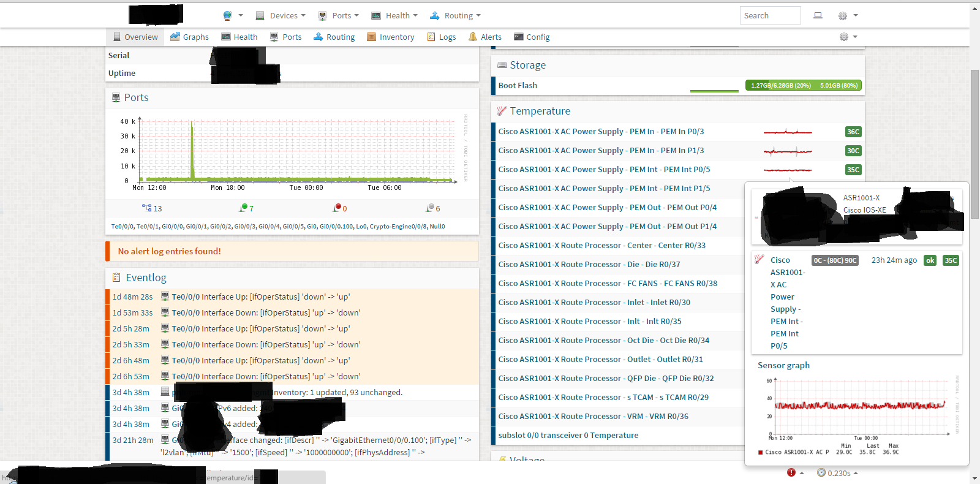
Task: Click the grey disabled-ports icon showing 6
Action: (430, 208)
